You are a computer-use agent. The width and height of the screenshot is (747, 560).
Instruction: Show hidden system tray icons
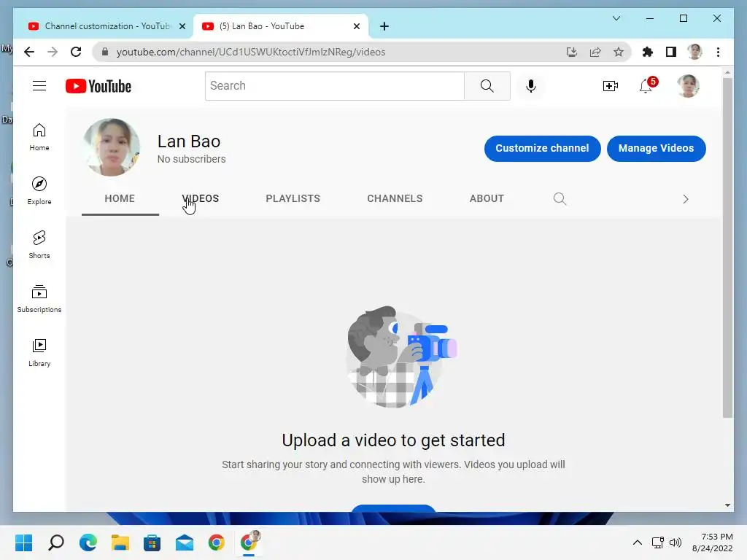click(x=638, y=542)
